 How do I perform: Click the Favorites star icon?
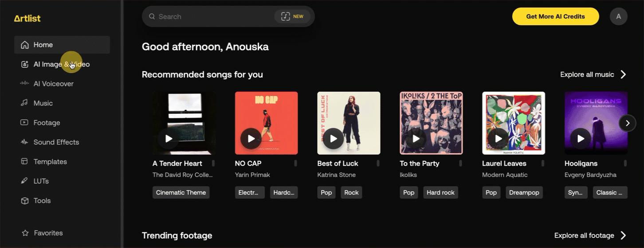25,233
